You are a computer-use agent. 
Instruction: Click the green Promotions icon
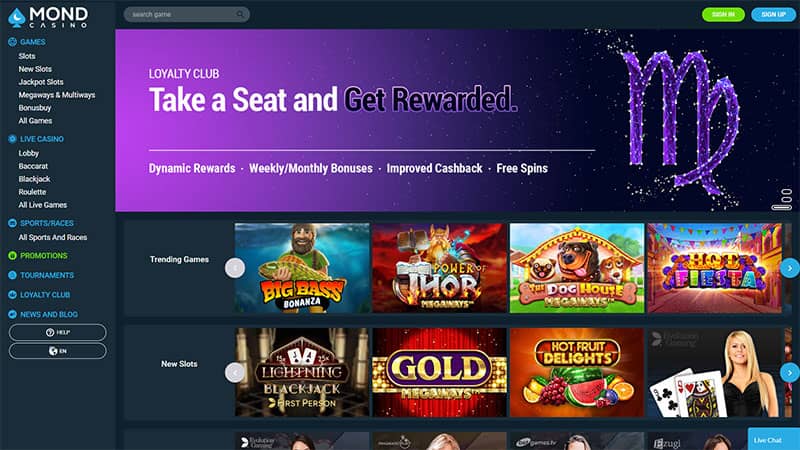(x=12, y=256)
